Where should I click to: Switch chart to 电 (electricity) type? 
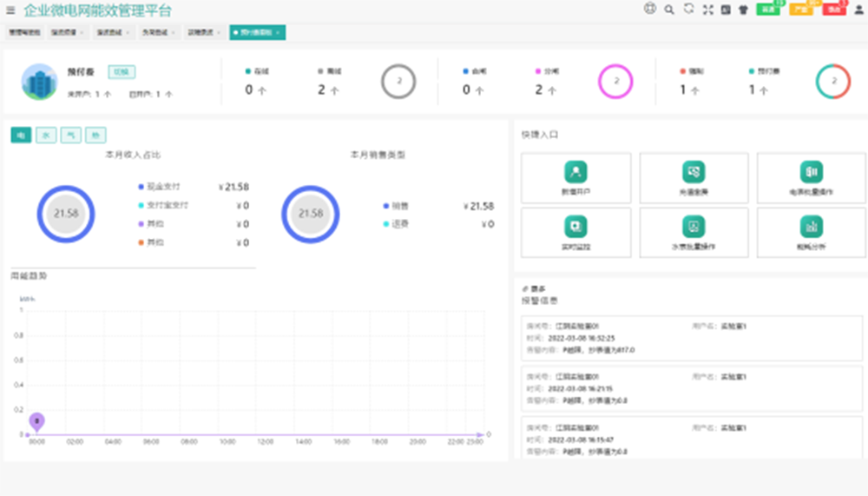tap(21, 135)
